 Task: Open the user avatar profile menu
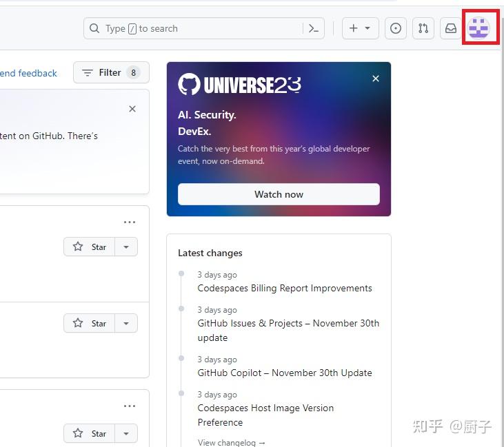(478, 28)
